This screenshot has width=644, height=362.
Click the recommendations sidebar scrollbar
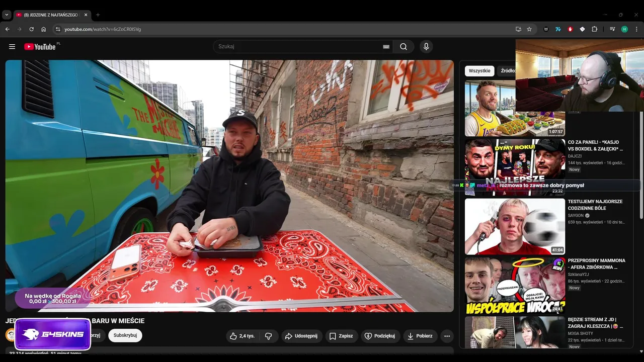click(x=641, y=166)
